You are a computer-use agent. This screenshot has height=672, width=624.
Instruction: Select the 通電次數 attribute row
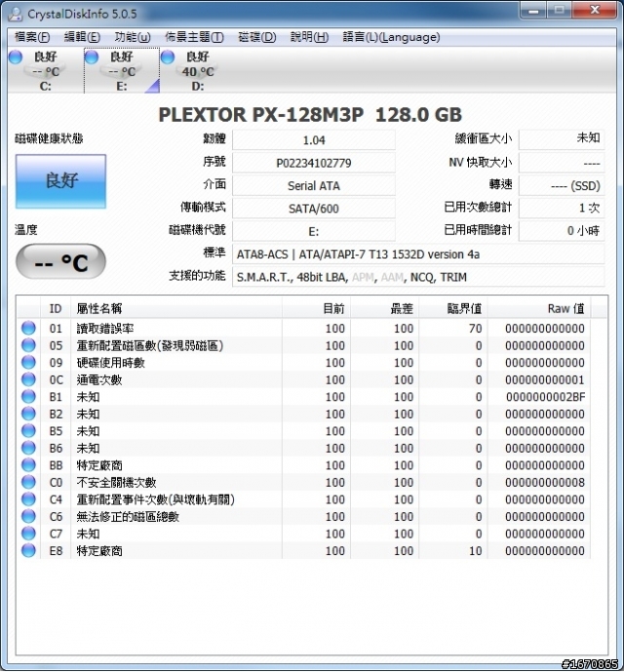[305, 379]
